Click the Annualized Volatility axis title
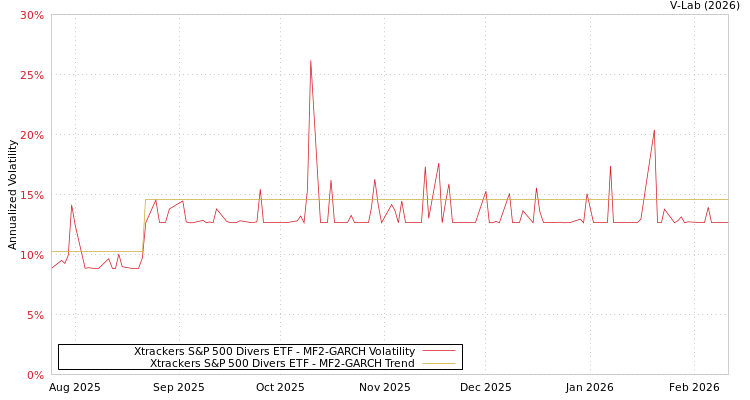This screenshot has height=400, width=750. pos(12,195)
